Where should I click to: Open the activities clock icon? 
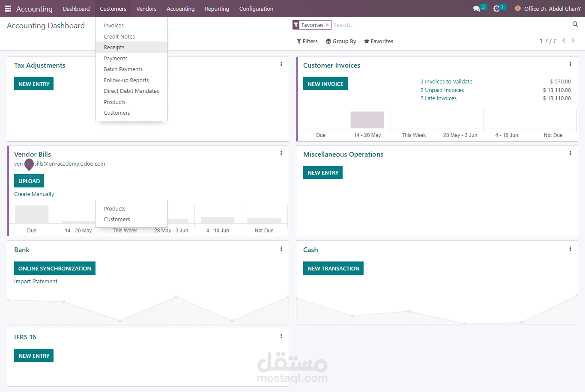pyautogui.click(x=496, y=9)
